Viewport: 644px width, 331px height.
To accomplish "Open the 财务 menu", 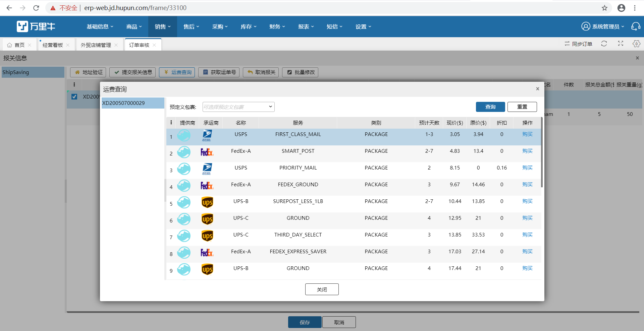I will click(x=277, y=26).
